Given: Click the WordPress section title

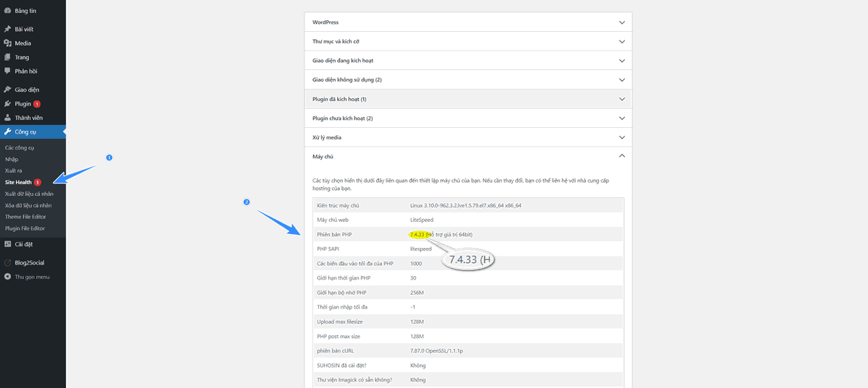Looking at the screenshot, I should [x=325, y=22].
